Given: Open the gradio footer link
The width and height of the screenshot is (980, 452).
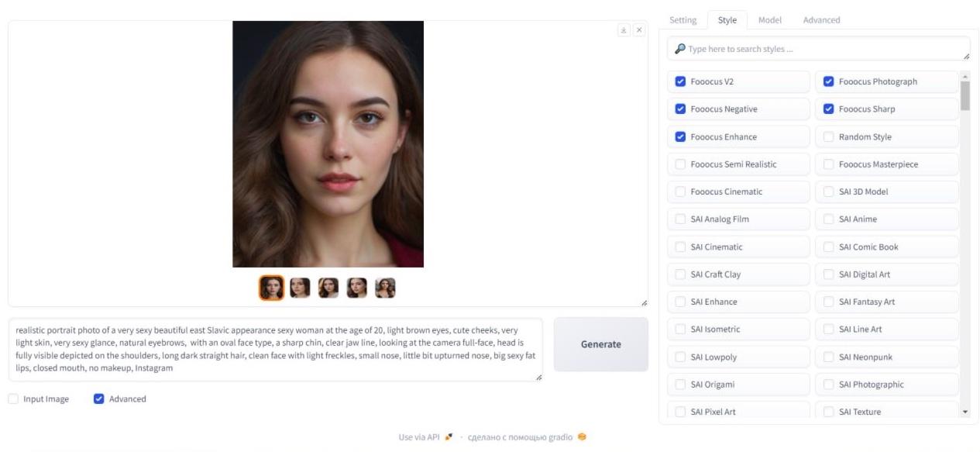Looking at the screenshot, I should coord(527,437).
